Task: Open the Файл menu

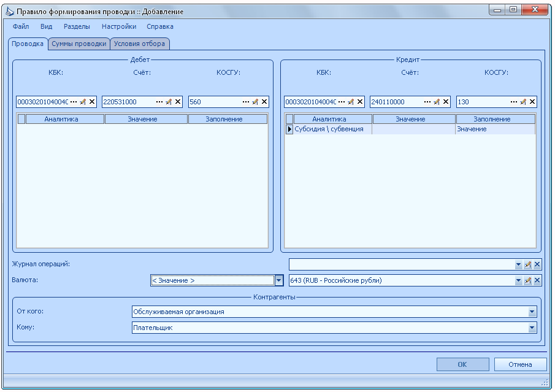Action: [x=21, y=26]
